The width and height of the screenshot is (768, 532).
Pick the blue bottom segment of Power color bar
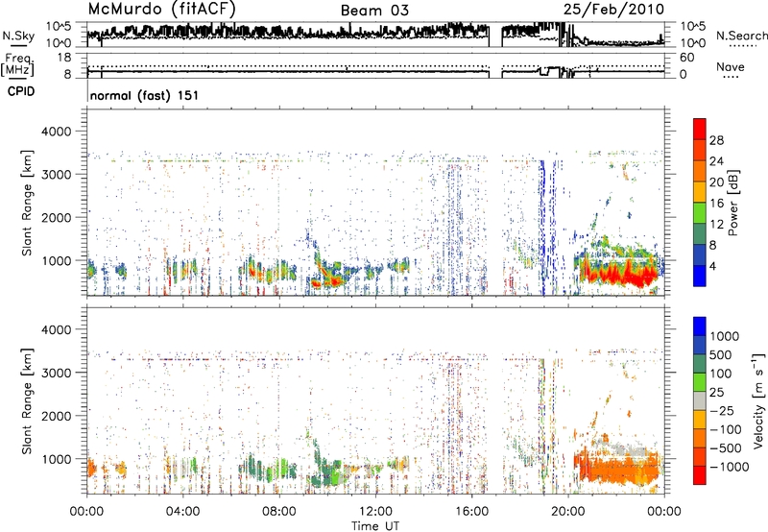[700, 276]
